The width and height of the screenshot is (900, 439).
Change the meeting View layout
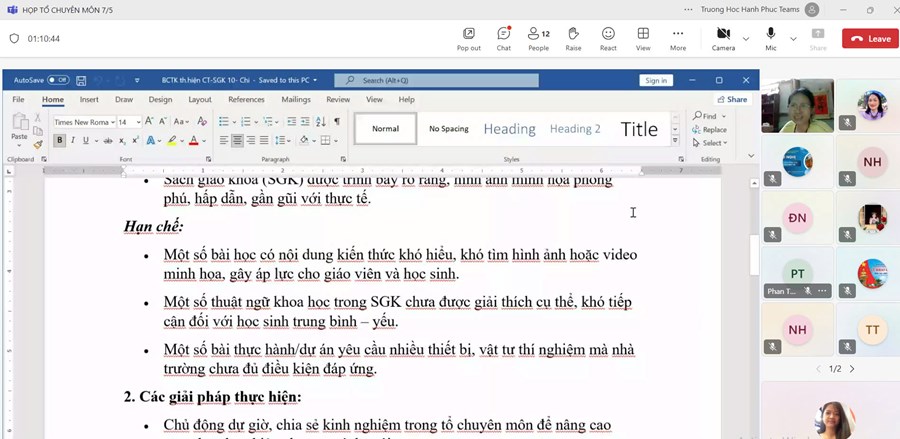(x=643, y=38)
